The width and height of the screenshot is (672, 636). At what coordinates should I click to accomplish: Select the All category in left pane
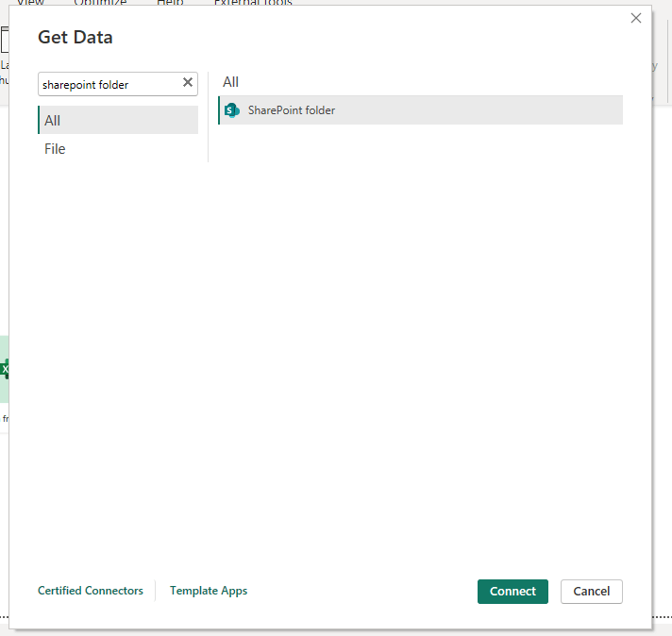point(118,121)
